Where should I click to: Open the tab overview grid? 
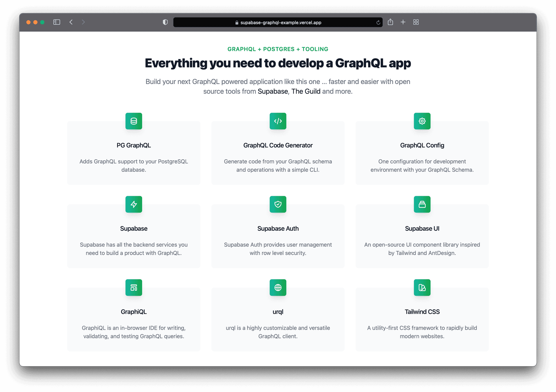(x=416, y=22)
